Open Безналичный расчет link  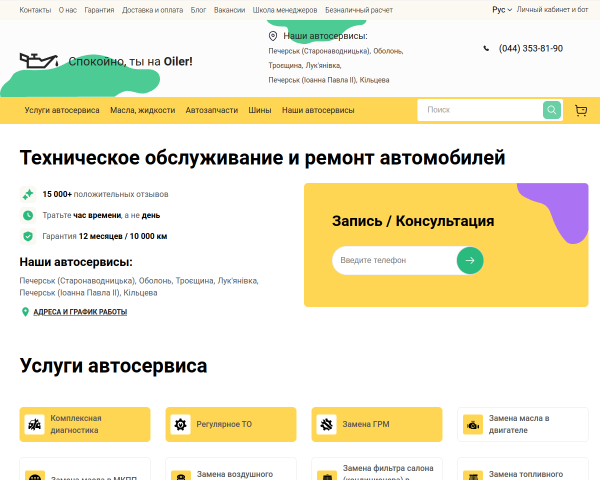[359, 10]
